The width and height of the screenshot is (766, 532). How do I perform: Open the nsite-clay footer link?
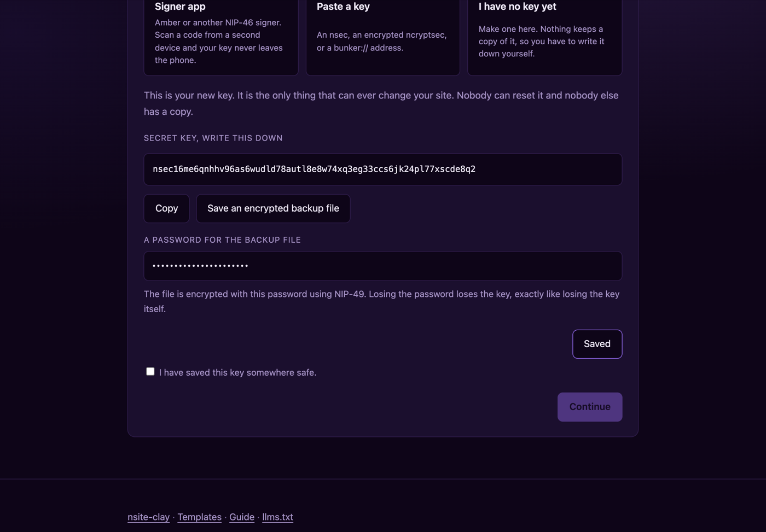(148, 517)
